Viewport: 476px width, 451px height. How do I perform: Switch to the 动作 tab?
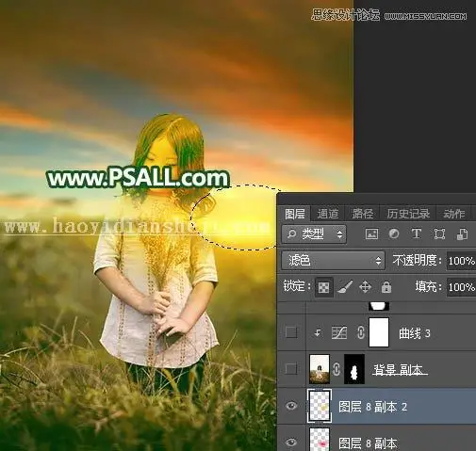tap(453, 214)
